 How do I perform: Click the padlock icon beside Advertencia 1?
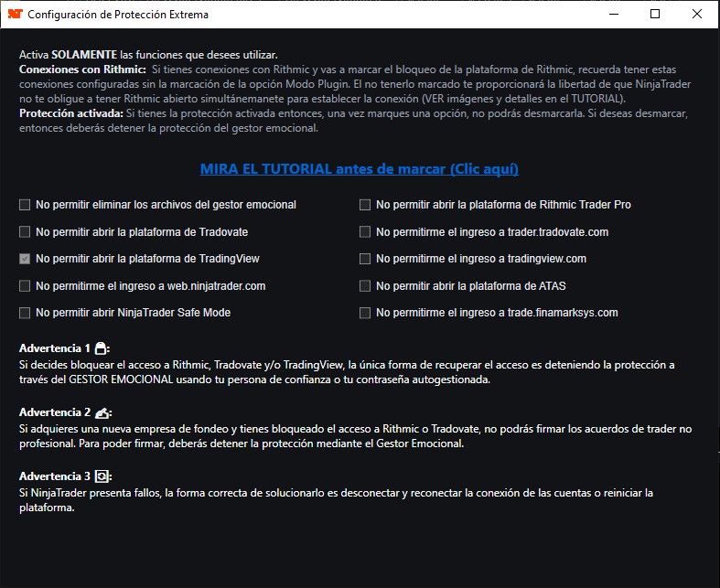coord(102,348)
